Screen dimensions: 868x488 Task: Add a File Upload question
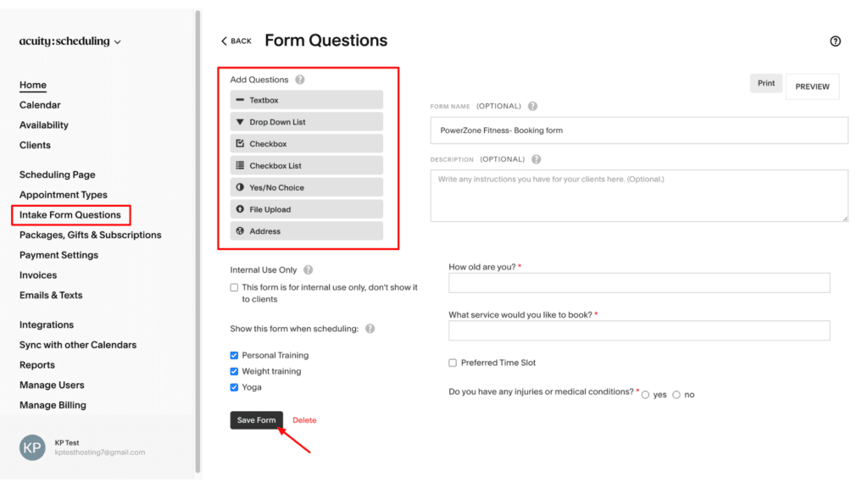[305, 208]
